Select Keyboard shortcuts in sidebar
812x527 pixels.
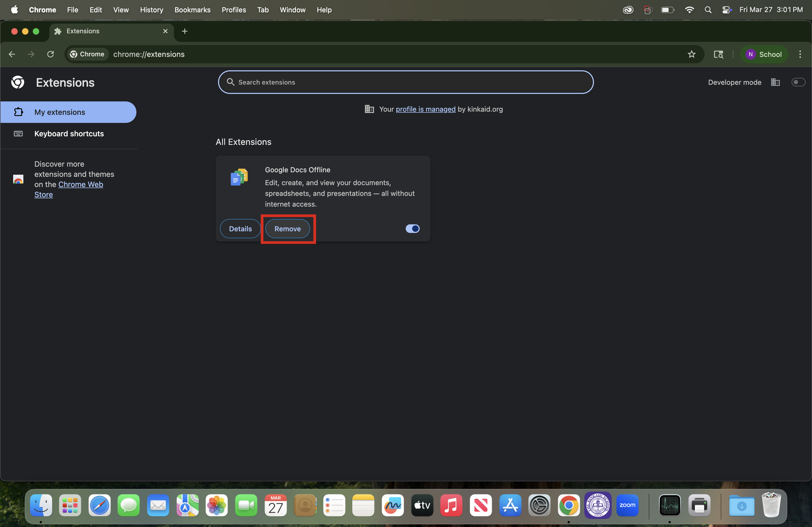pyautogui.click(x=69, y=134)
